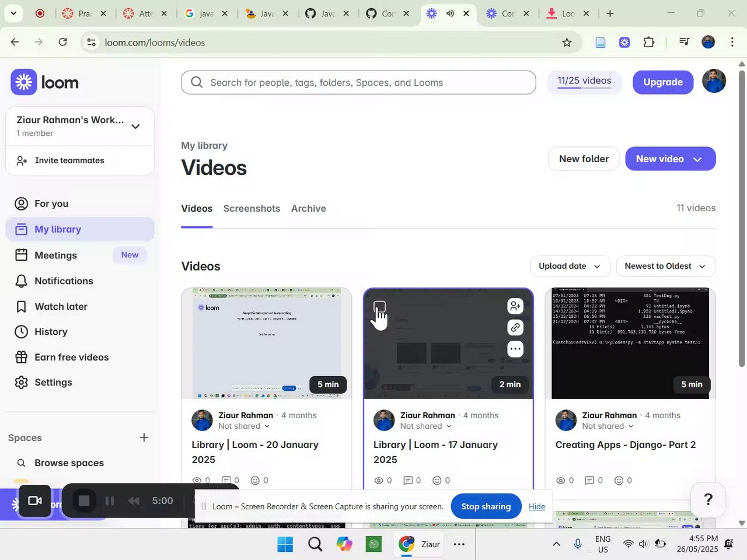Expand Not shared on Creating Apps video

click(x=608, y=426)
